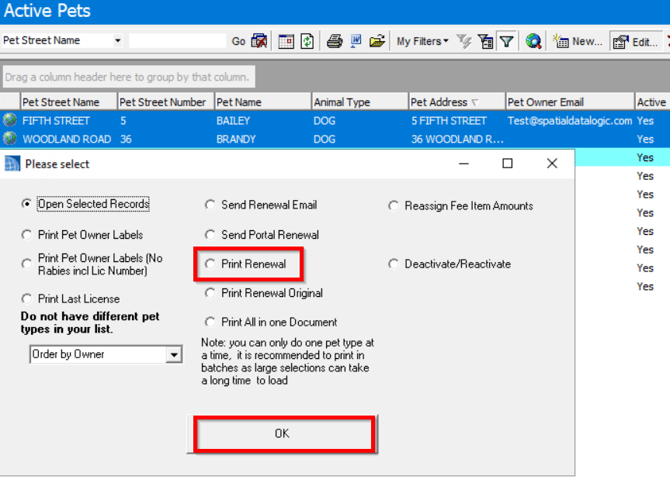Click the globe search icon in toolbar
The image size is (670, 483).
pyautogui.click(x=533, y=41)
